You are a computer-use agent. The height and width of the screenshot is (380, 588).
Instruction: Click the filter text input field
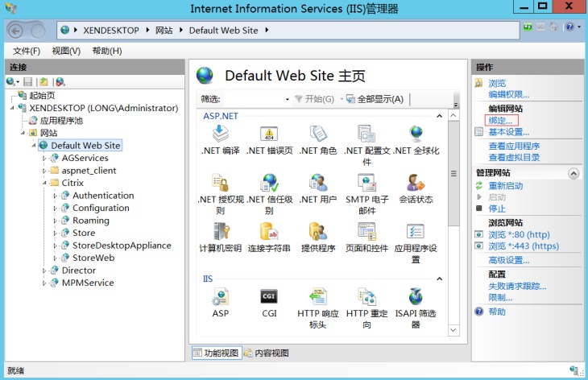tap(253, 99)
